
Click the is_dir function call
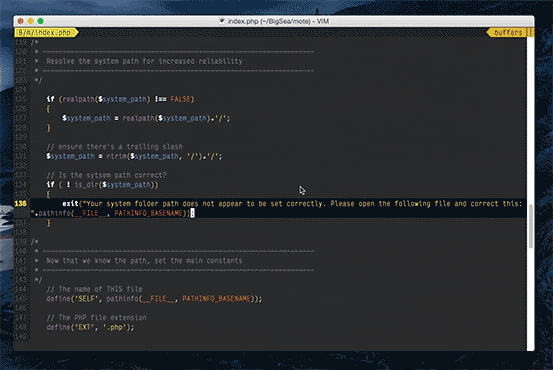click(86, 184)
